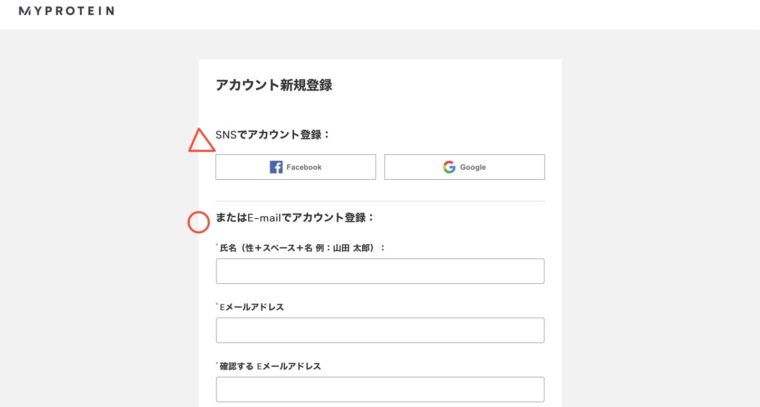Viewport: 760px width, 407px height.
Task: Focus the 氏名 full name input field
Action: click(380, 271)
